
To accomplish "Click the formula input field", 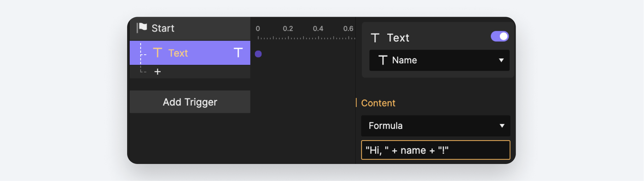I will [435, 150].
